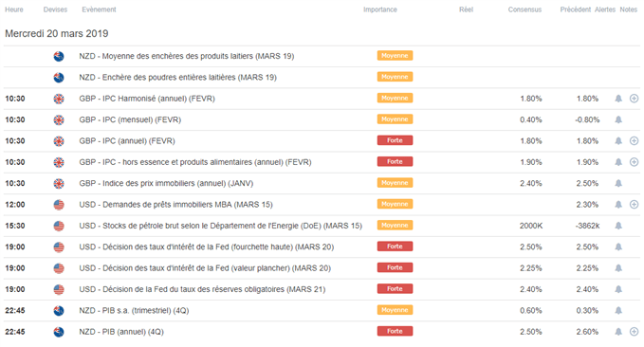Click Forte importance badge on NZD PIB (annuel)

click(x=395, y=332)
